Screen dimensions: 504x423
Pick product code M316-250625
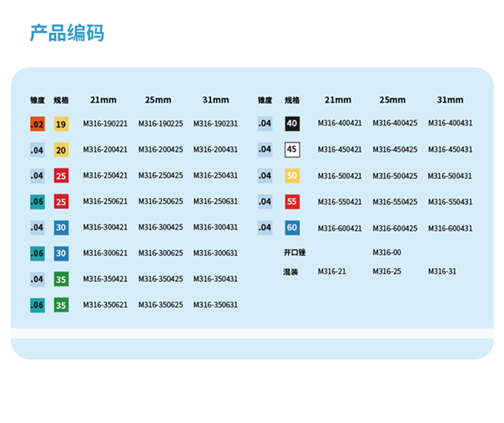(x=160, y=201)
